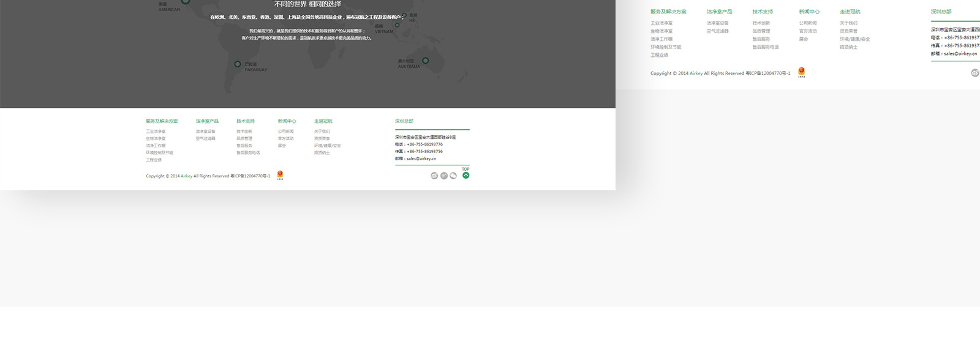Click sales@airkey.cn email in the footer under the map
980x350 pixels.
point(421,158)
